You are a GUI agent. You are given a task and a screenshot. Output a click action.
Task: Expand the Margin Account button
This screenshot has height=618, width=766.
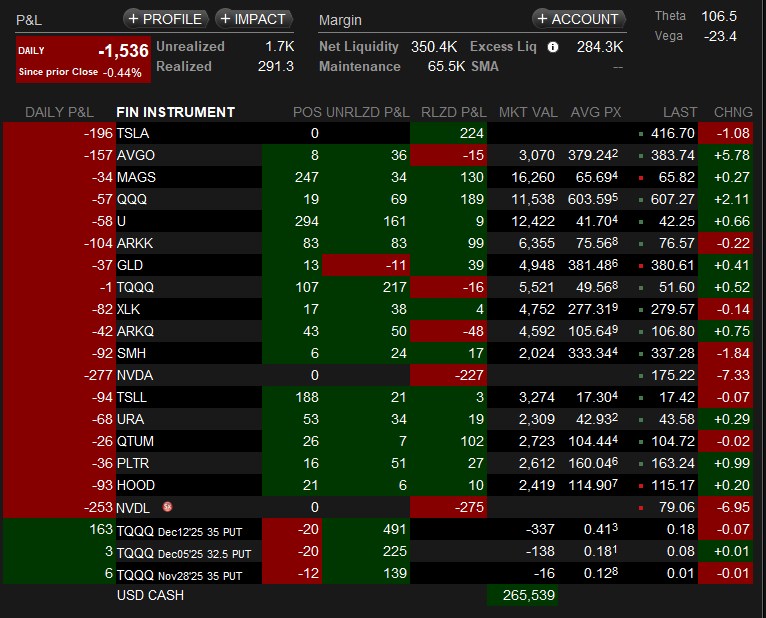coord(579,19)
